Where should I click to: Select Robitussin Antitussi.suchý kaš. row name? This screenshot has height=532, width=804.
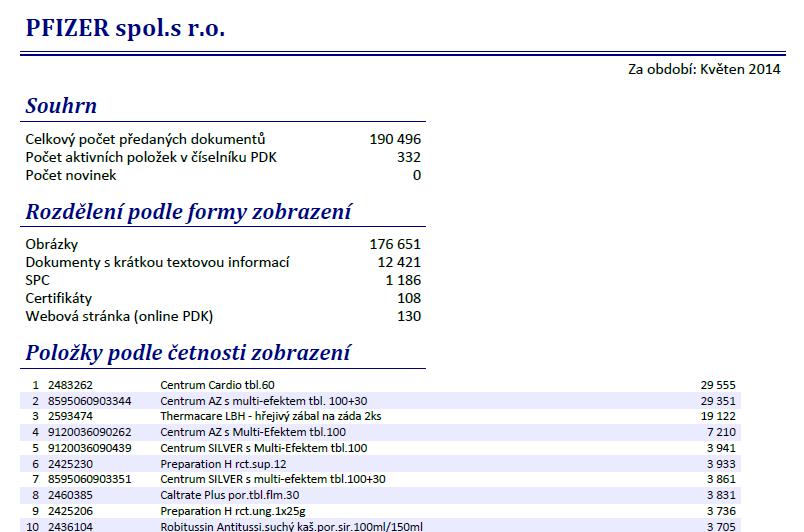click(292, 526)
